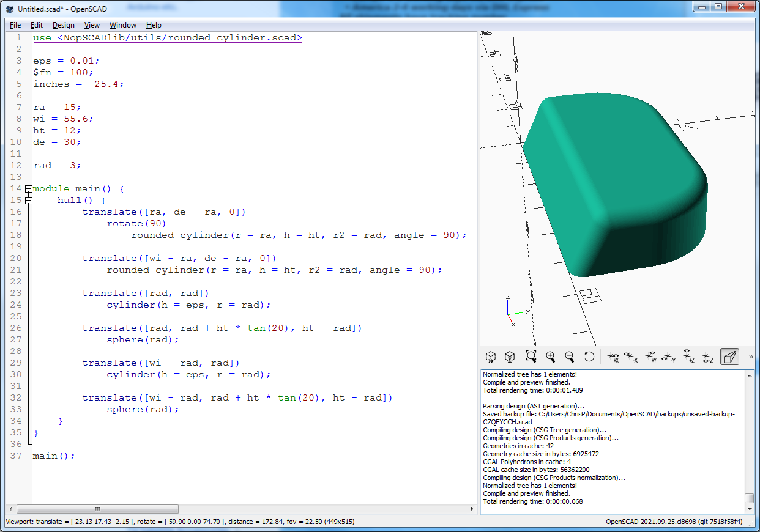Screen dimensions: 760x532
Task: Click the console scroll down arrow
Action: (x=749, y=510)
